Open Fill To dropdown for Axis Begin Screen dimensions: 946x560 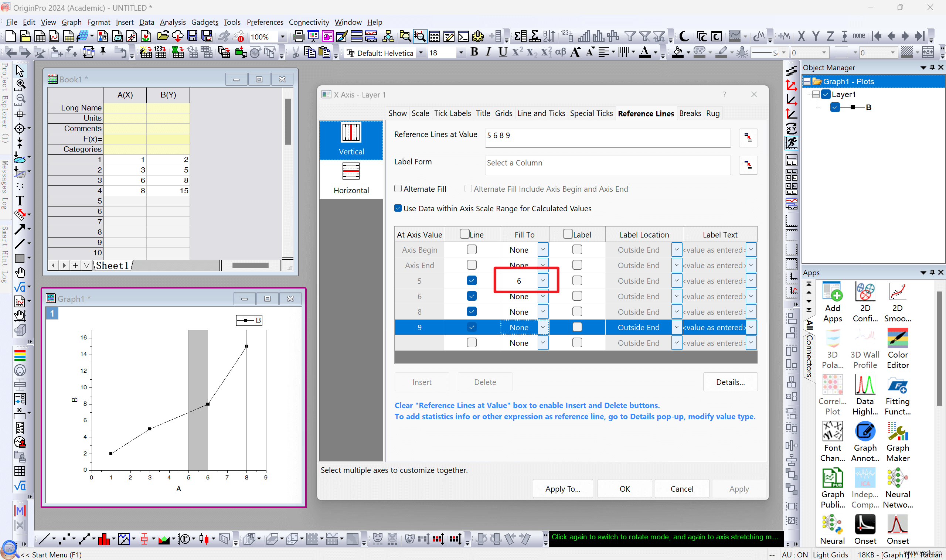click(542, 249)
